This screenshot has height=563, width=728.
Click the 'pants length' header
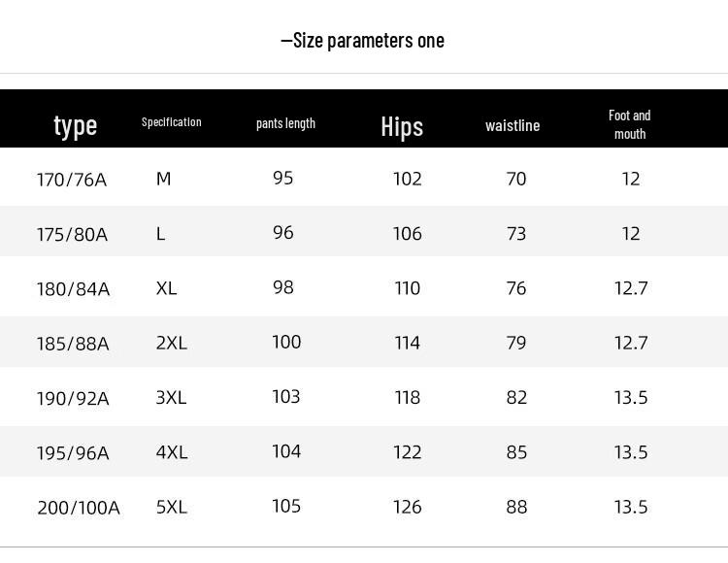(285, 123)
